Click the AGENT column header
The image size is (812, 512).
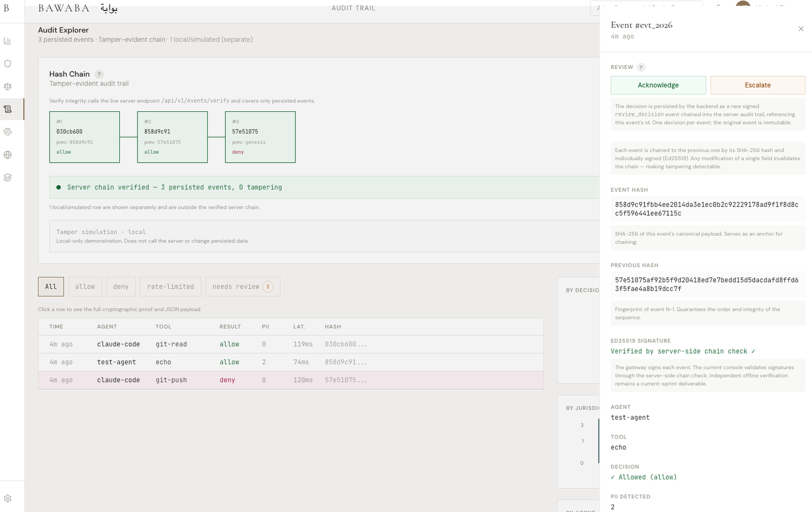(107, 327)
